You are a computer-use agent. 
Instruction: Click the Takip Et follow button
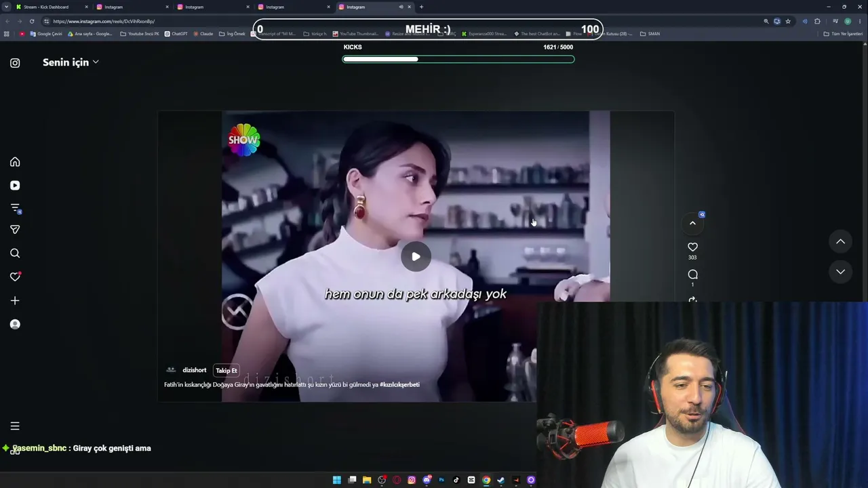coord(226,371)
